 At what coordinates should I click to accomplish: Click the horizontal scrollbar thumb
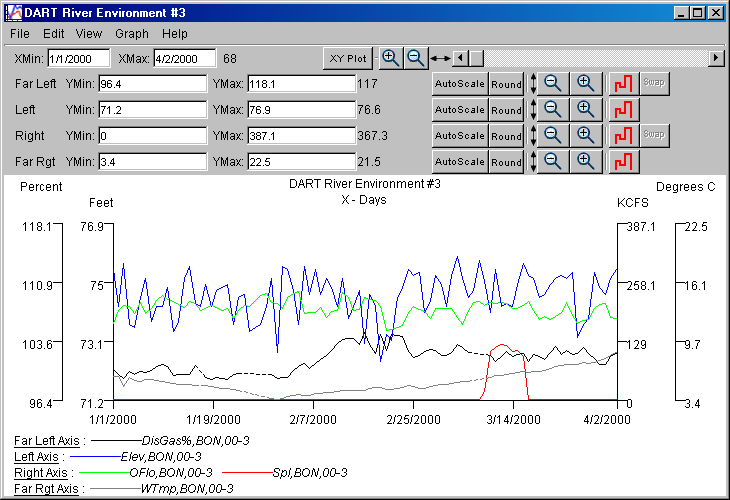pyautogui.click(x=476, y=58)
